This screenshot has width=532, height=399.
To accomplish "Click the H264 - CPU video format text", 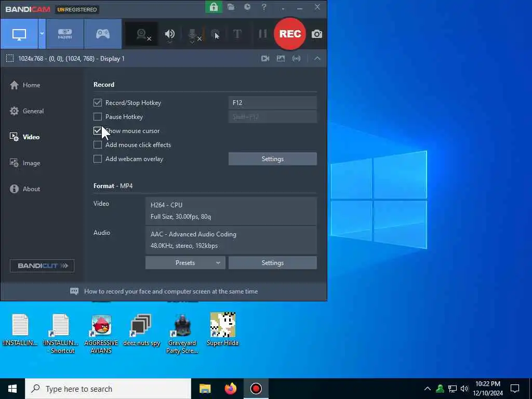I will 166,205.
